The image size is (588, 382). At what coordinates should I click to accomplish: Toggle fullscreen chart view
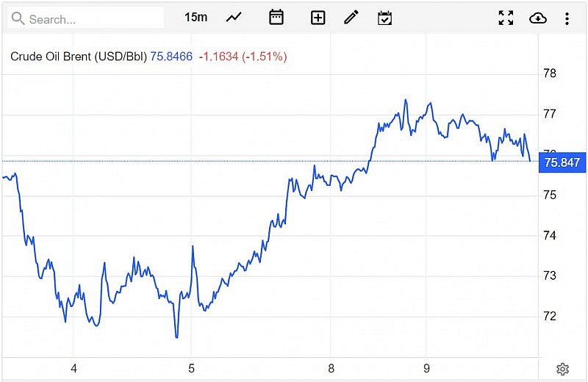(506, 18)
